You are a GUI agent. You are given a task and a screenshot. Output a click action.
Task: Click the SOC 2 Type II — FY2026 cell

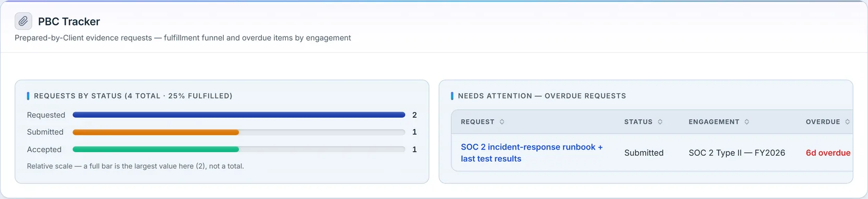737,153
